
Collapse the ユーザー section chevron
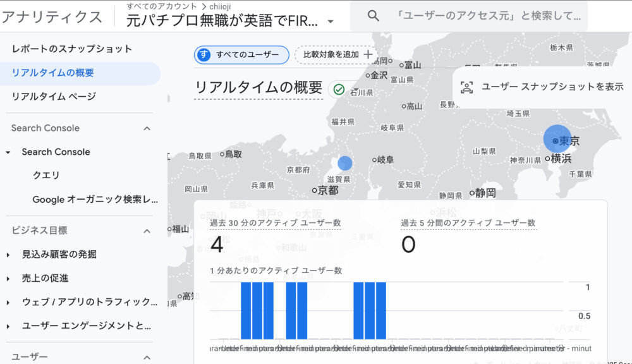pyautogui.click(x=147, y=357)
